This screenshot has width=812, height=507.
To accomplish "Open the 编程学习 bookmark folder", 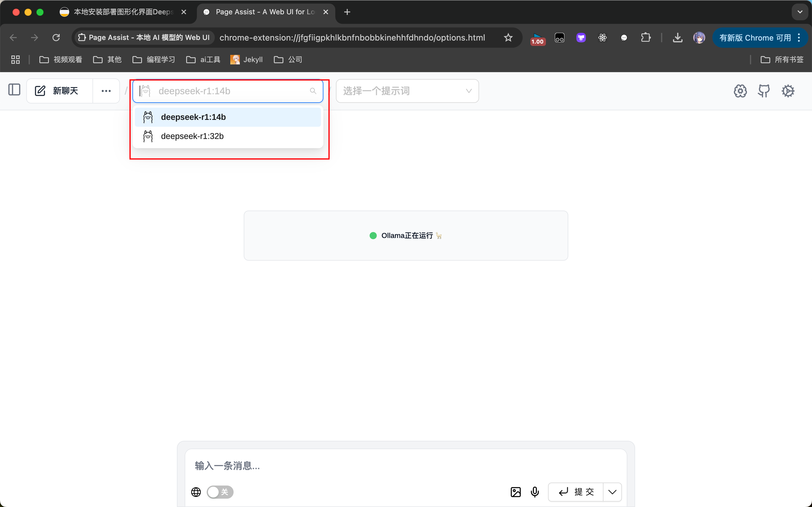I will click(154, 60).
